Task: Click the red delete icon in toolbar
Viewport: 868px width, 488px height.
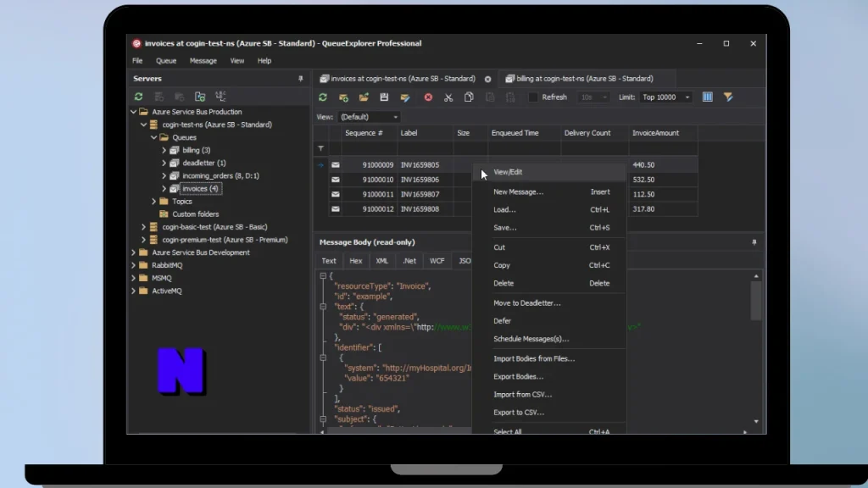Action: click(x=428, y=97)
